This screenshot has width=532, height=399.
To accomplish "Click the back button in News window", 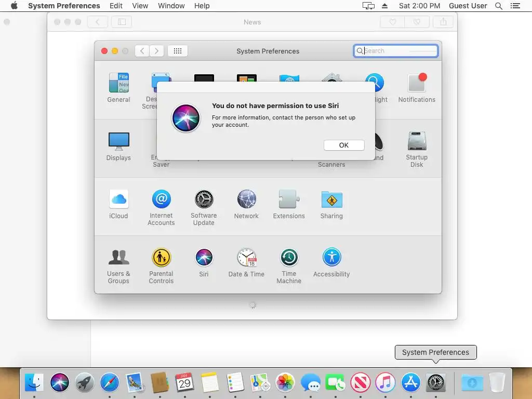I will [x=98, y=22].
